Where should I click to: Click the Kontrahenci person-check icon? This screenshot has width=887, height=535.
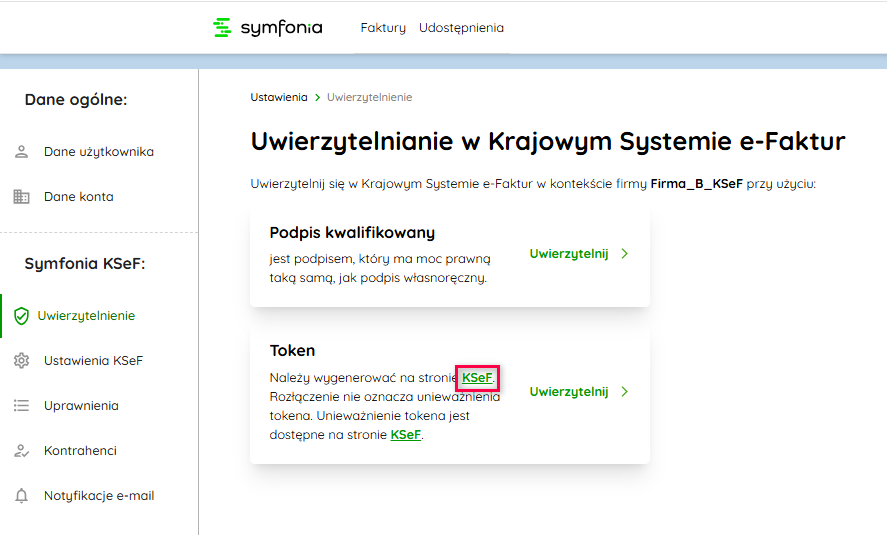(21, 451)
